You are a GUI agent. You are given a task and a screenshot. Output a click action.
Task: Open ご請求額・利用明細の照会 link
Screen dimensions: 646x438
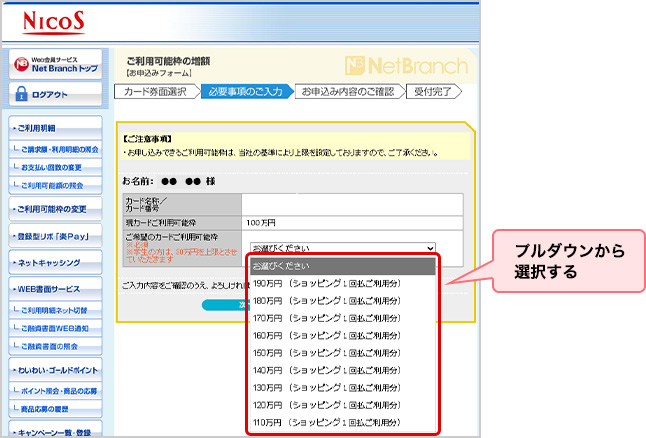point(56,149)
